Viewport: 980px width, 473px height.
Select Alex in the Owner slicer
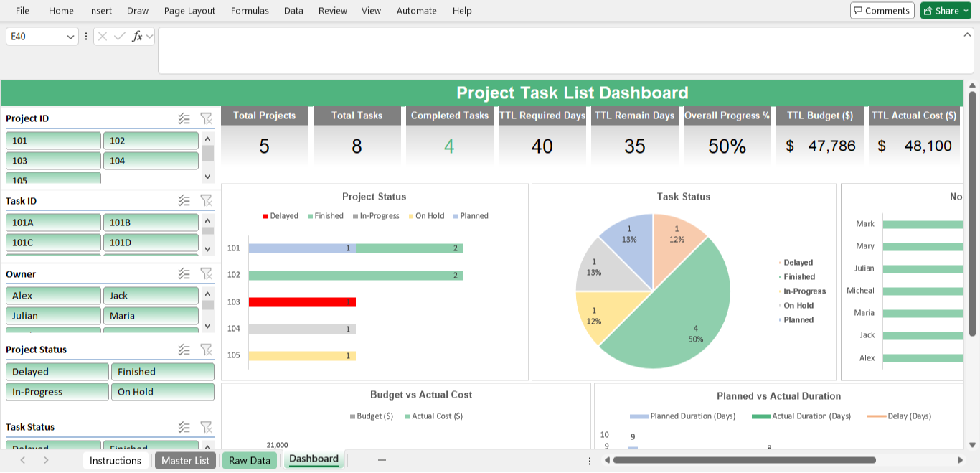53,295
